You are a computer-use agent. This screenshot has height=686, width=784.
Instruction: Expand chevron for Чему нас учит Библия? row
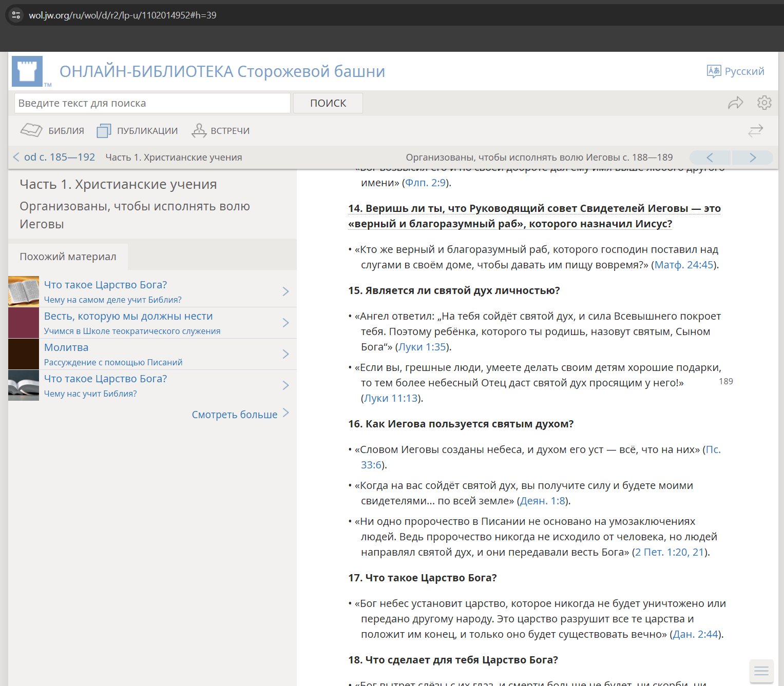(286, 385)
